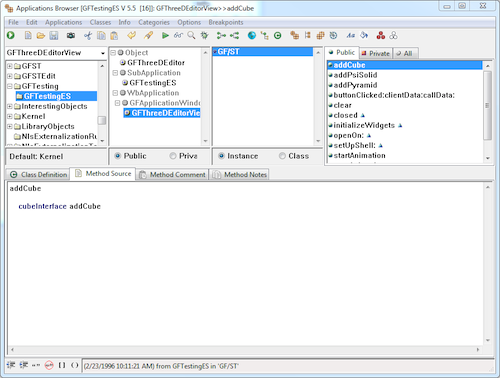
Task: Click the paint bucket toolbar icon
Action: (364, 35)
